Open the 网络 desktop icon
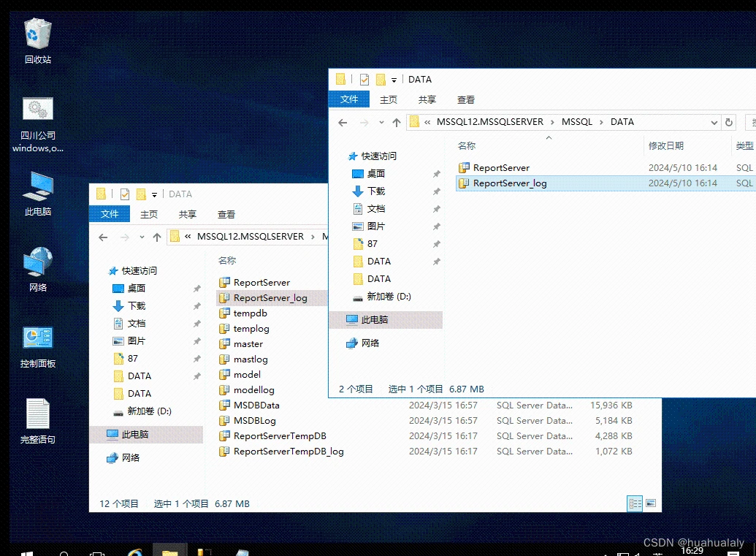 (x=37, y=270)
